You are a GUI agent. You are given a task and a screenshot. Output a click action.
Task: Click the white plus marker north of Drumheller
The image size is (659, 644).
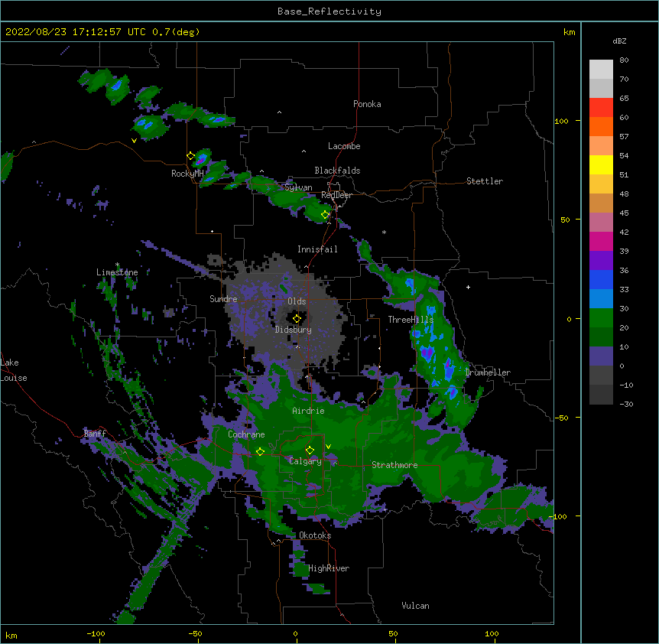tap(468, 287)
